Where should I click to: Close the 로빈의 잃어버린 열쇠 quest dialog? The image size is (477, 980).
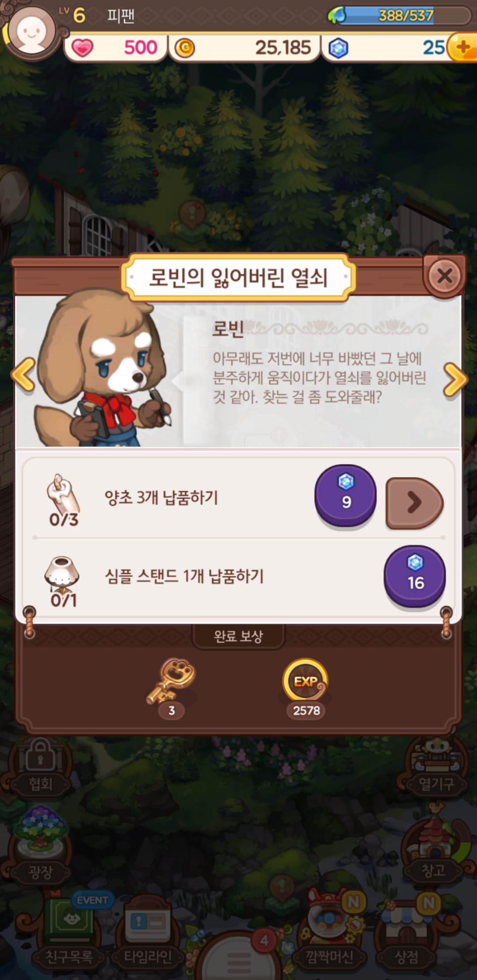pos(444,275)
